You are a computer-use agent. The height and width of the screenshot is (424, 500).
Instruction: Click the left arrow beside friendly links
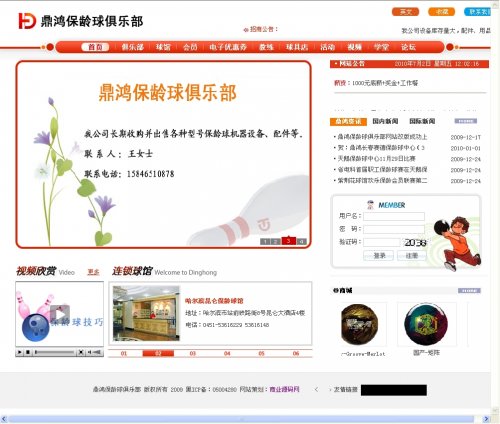click(316, 389)
